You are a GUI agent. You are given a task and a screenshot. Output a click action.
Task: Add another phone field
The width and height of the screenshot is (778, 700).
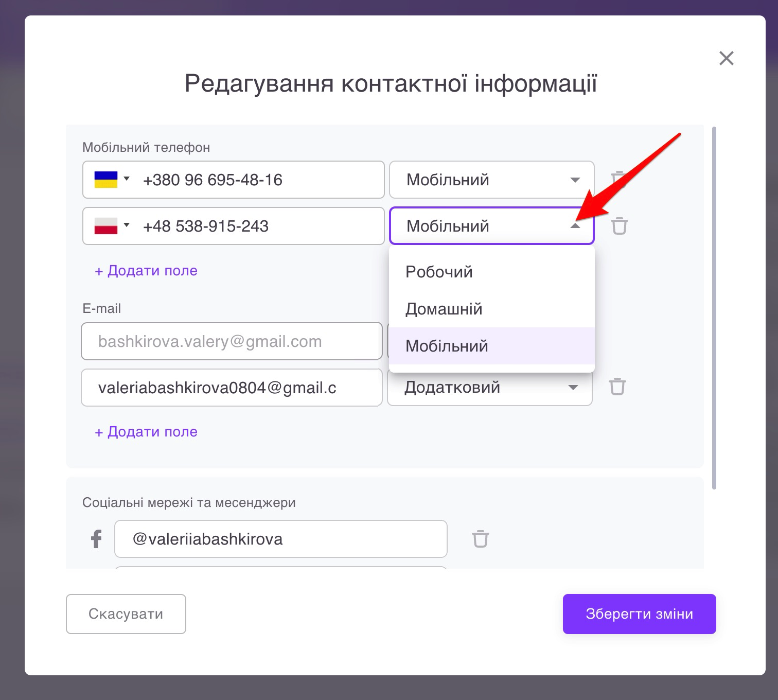(x=146, y=271)
